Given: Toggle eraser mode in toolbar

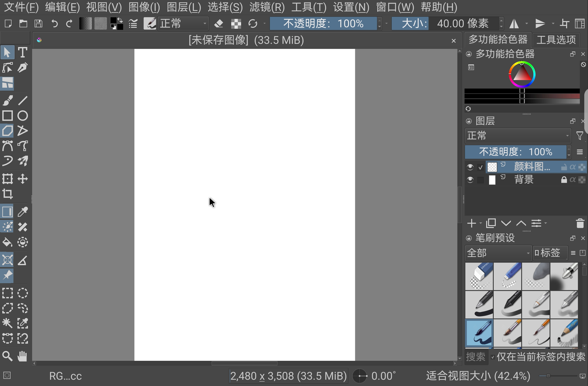Looking at the screenshot, I should point(219,24).
